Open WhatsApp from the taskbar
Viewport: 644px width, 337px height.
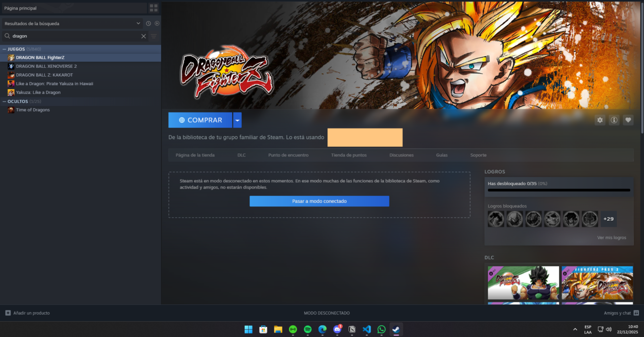click(381, 329)
